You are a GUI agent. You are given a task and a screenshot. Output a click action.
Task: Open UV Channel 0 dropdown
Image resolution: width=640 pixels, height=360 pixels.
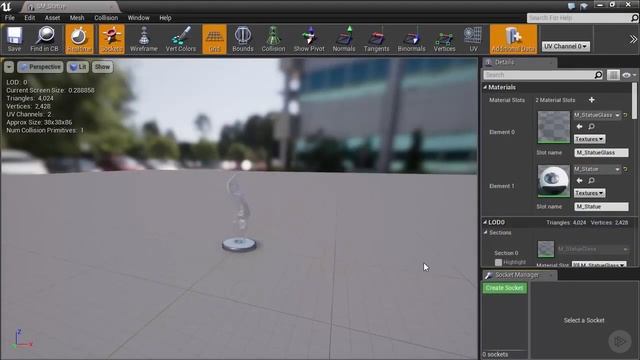point(566,47)
